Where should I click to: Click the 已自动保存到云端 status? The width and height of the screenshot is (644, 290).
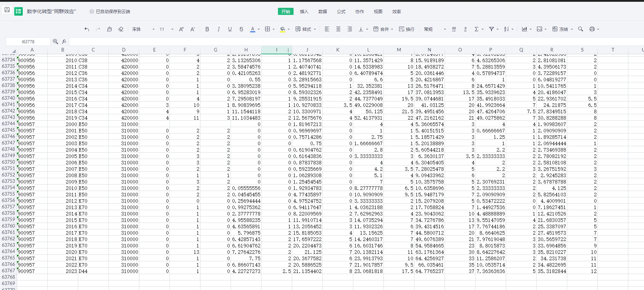(x=110, y=11)
